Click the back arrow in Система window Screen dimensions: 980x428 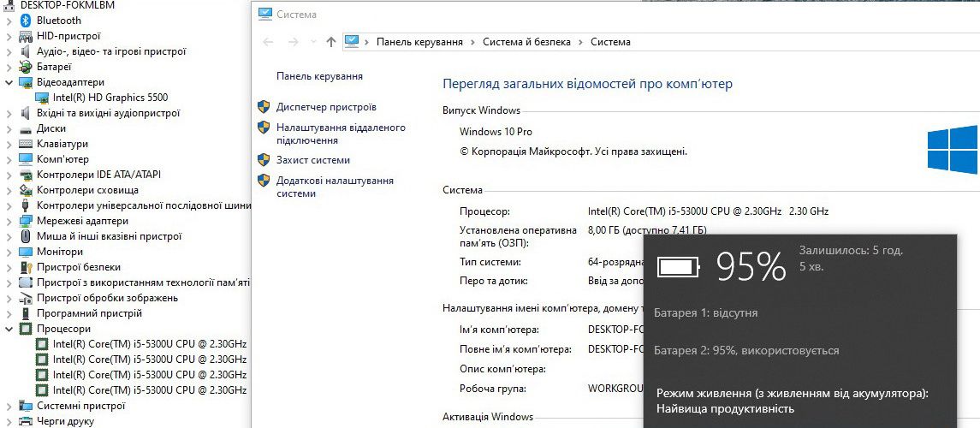(268, 42)
